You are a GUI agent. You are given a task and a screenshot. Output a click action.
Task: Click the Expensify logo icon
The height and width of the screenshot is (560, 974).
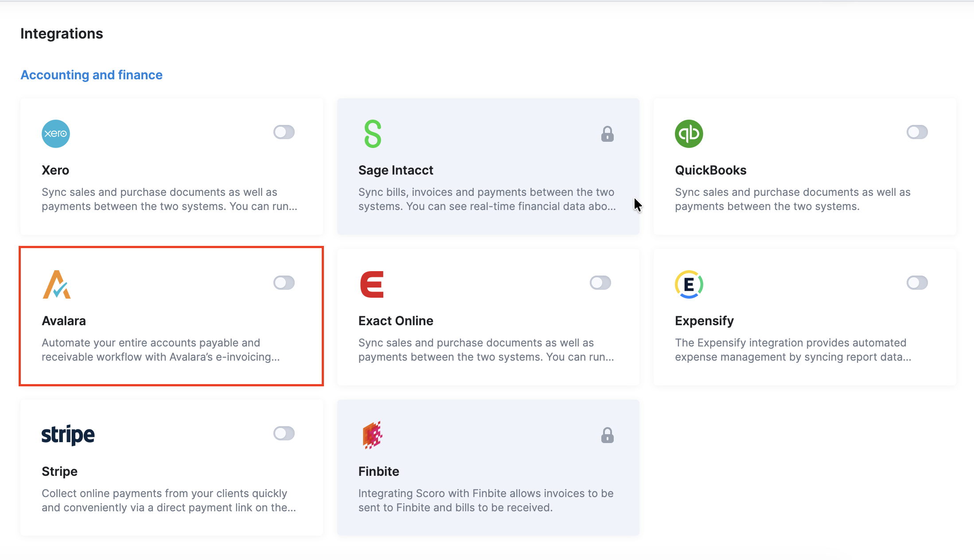click(689, 284)
